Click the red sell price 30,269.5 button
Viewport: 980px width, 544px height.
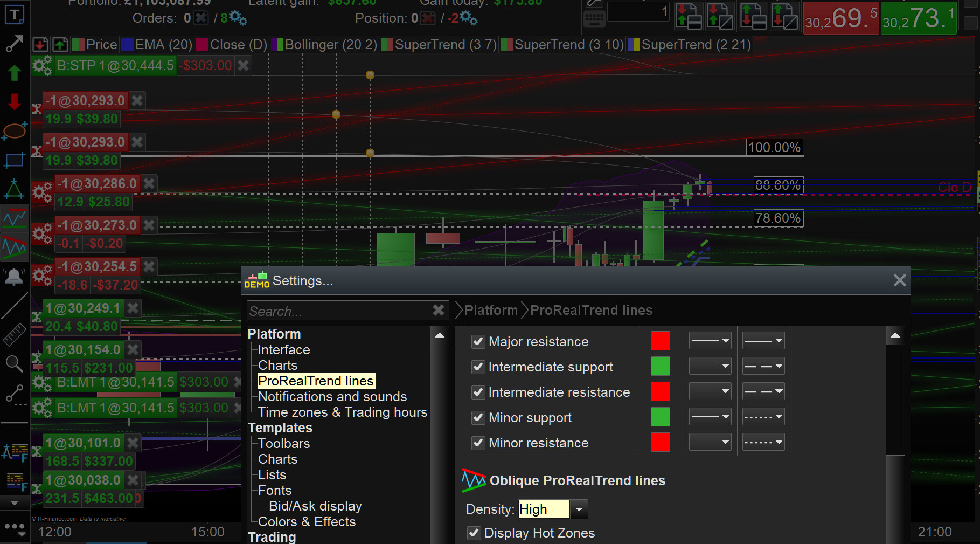click(840, 19)
